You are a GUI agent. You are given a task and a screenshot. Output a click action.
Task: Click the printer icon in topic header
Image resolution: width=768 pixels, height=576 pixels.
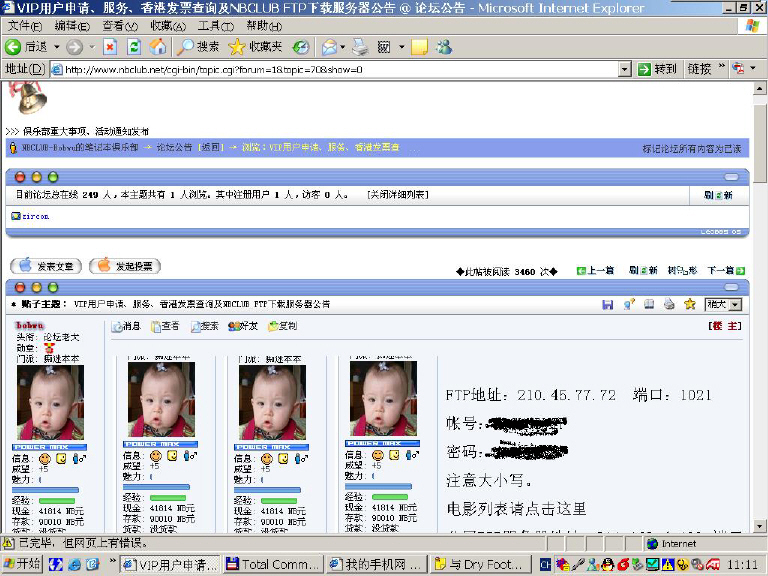pos(669,304)
